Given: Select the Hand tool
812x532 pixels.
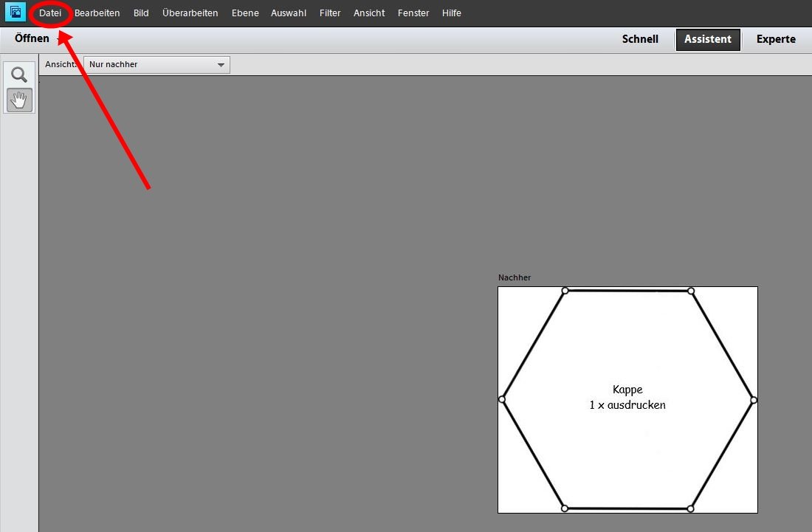Looking at the screenshot, I should [x=19, y=100].
